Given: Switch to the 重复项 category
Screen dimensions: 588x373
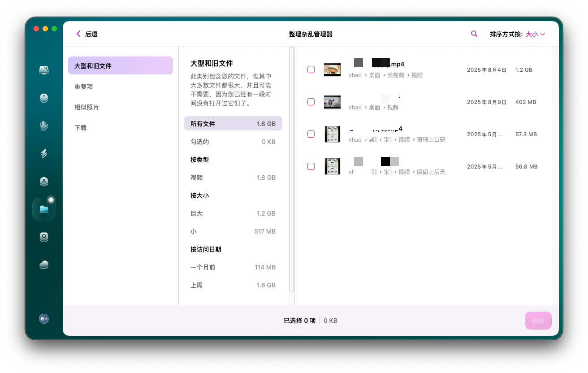Looking at the screenshot, I should point(84,87).
